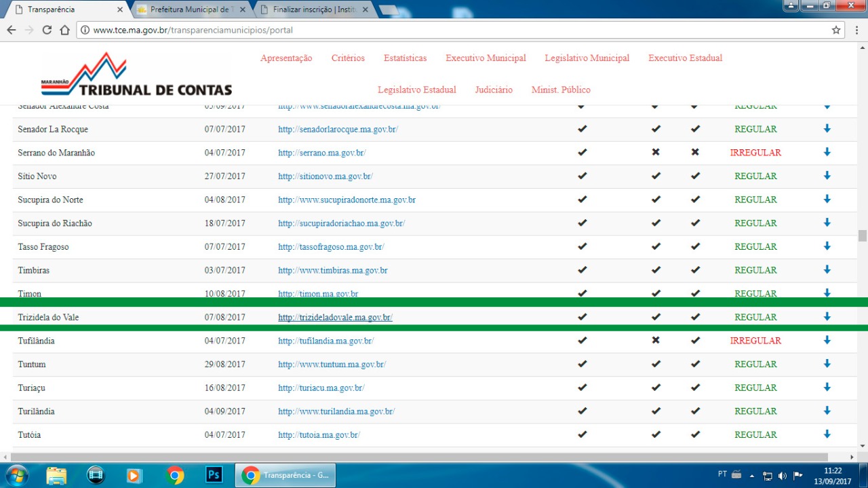This screenshot has width=868, height=488.
Task: Click the download arrow for Serrano do Maranhão
Action: tap(827, 152)
